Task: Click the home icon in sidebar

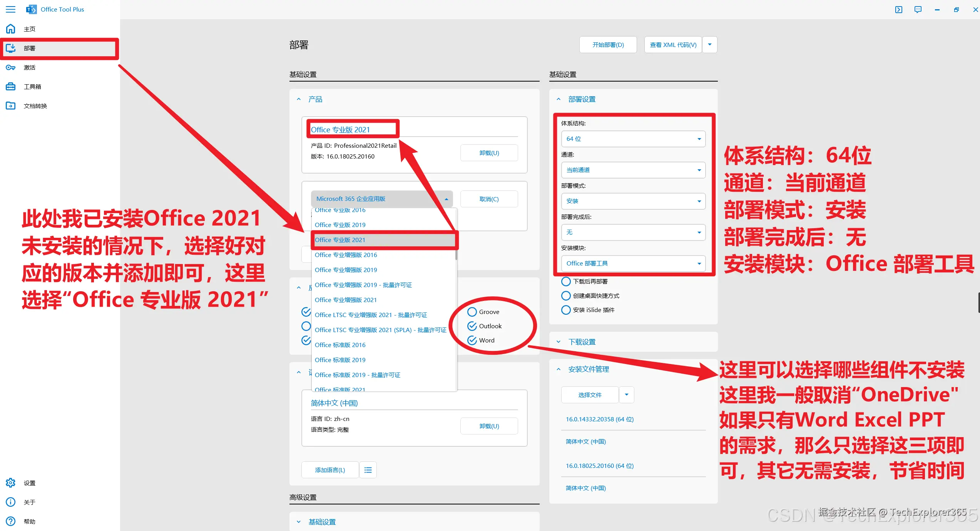Action: tap(11, 29)
